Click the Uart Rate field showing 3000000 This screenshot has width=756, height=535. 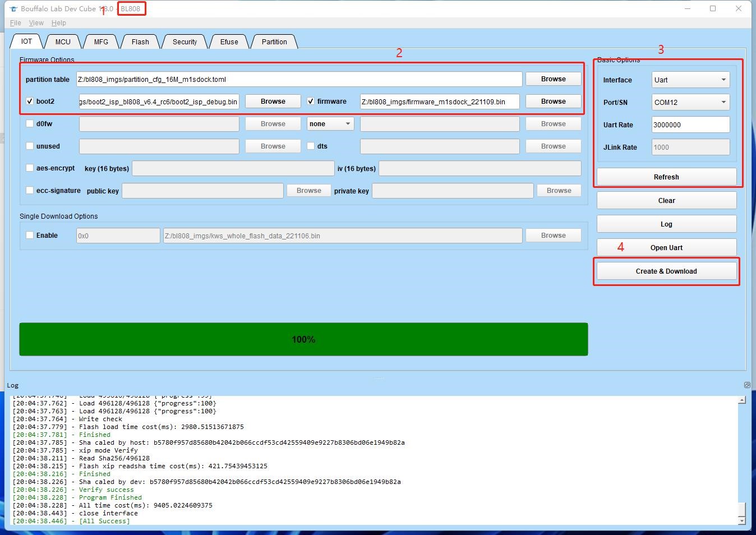[x=690, y=124]
